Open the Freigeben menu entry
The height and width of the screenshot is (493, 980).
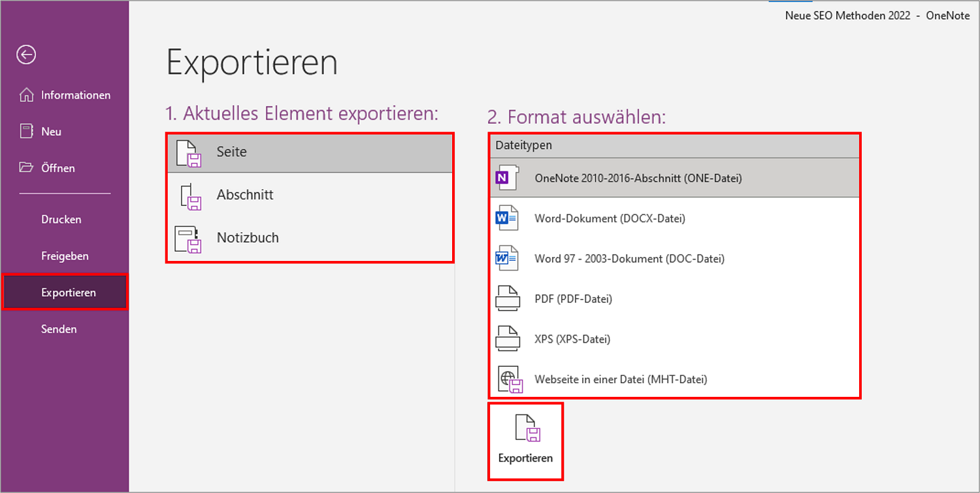pos(65,256)
